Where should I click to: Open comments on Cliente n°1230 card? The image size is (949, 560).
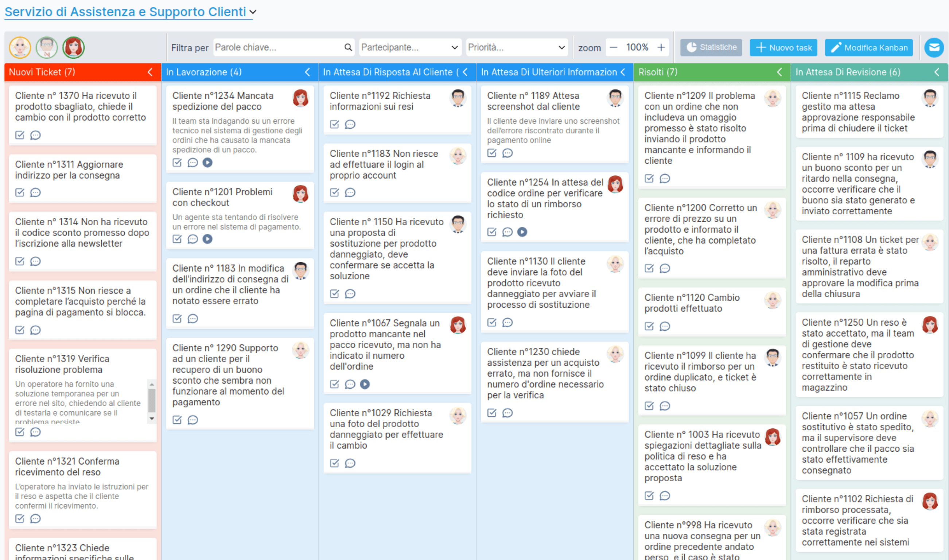click(507, 413)
